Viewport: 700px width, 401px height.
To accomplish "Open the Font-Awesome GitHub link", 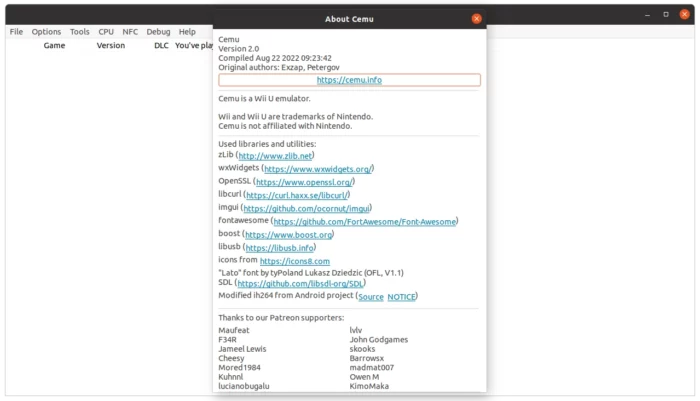I will point(364,221).
